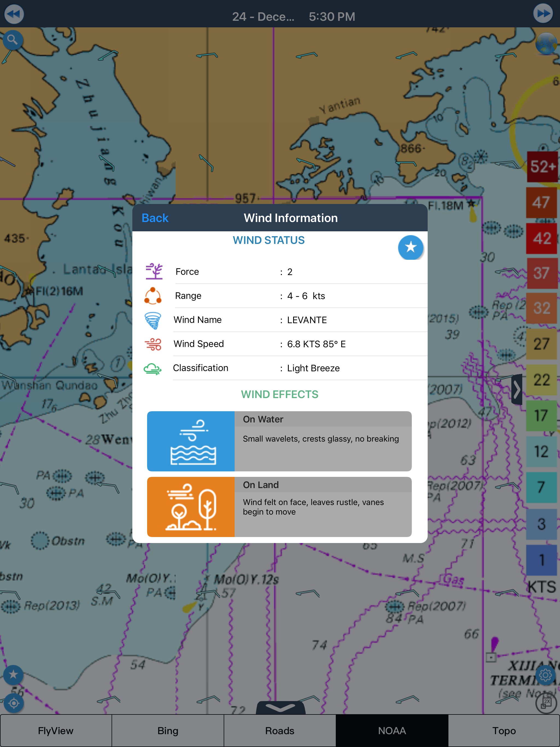
Task: Tap the 32 knots scale swatch
Action: (541, 308)
